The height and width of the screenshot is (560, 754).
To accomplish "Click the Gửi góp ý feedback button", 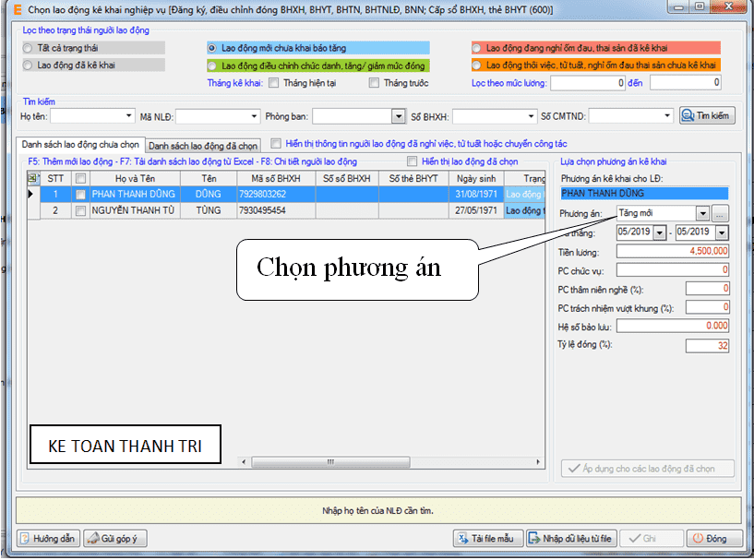I will [115, 538].
